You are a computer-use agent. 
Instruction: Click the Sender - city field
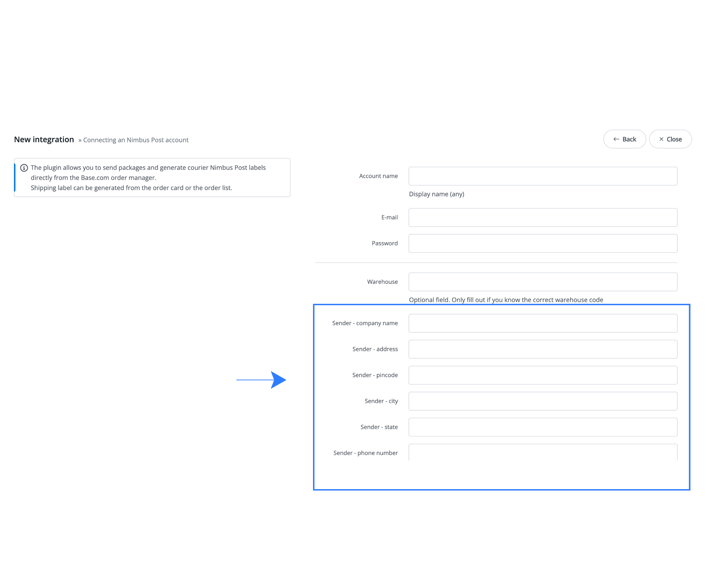543,401
